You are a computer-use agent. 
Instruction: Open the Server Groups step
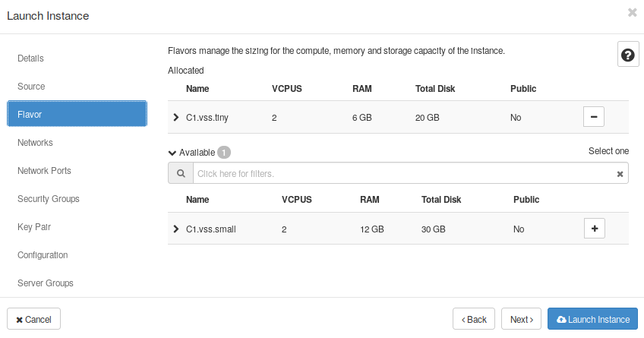[x=46, y=283]
